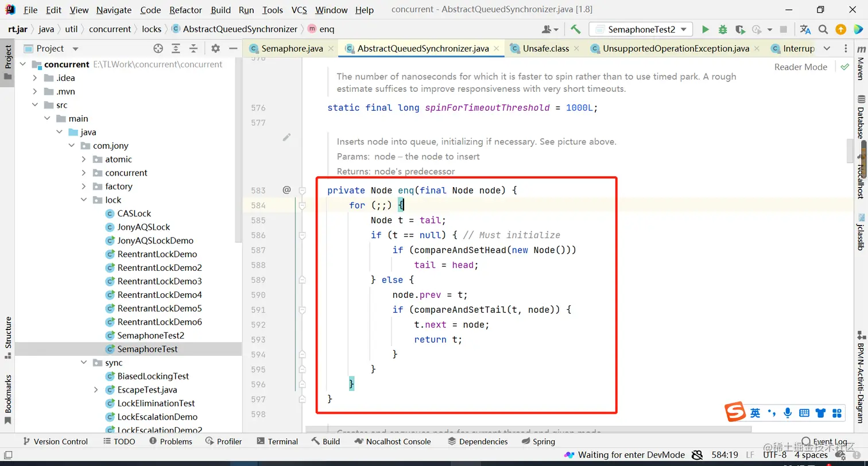This screenshot has width=868, height=466.
Task: Toggle Reader Mode in editor
Action: (x=800, y=67)
